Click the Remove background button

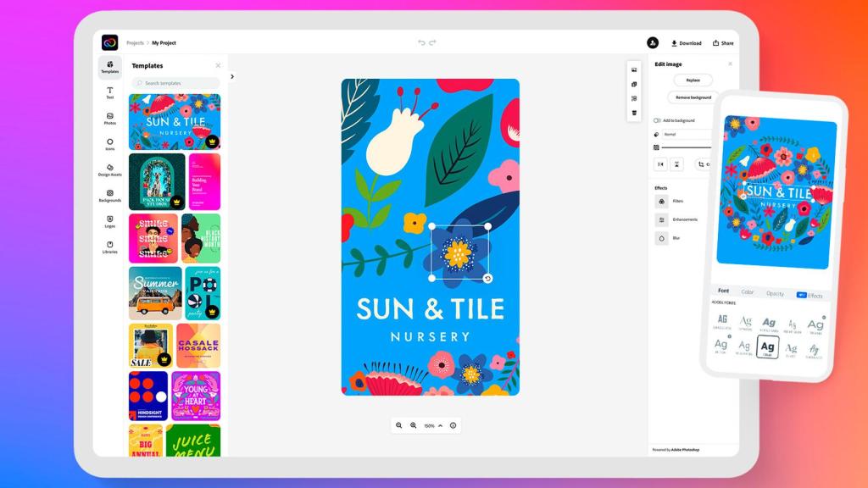click(693, 97)
